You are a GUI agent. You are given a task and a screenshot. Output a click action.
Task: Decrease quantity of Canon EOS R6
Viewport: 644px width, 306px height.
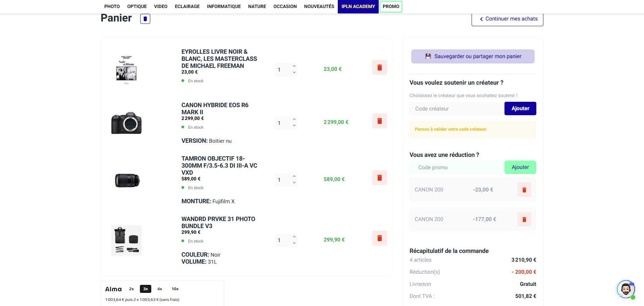294,126
